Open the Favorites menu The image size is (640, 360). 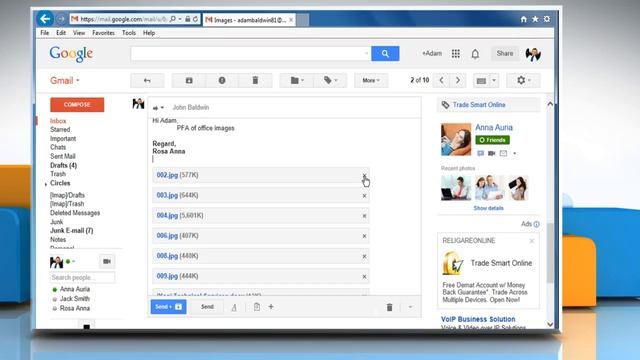[103, 33]
